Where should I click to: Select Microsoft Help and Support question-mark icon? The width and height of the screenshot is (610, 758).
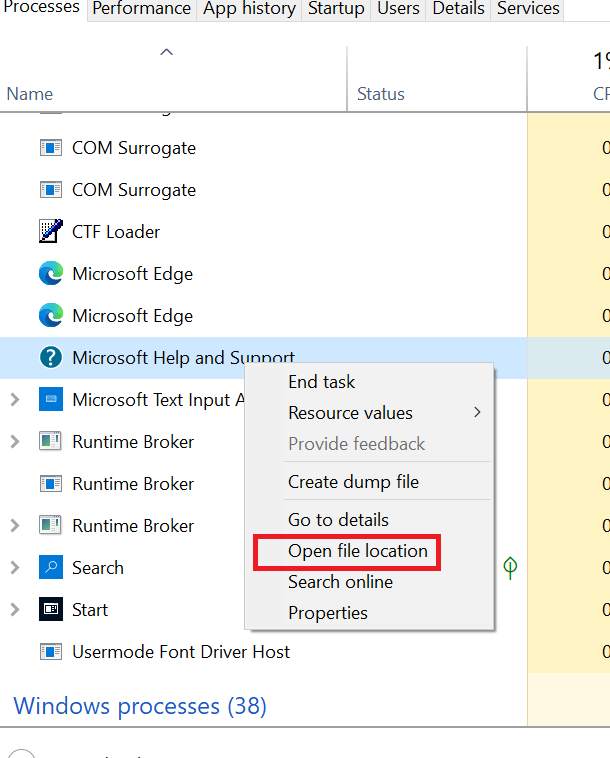[51, 358]
